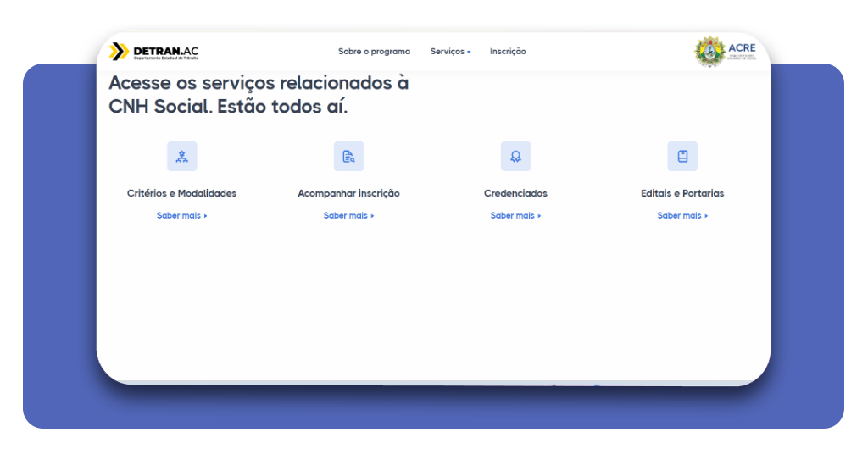Click the Credenciados badge icon
Screen dimensions: 868x454
(x=516, y=157)
